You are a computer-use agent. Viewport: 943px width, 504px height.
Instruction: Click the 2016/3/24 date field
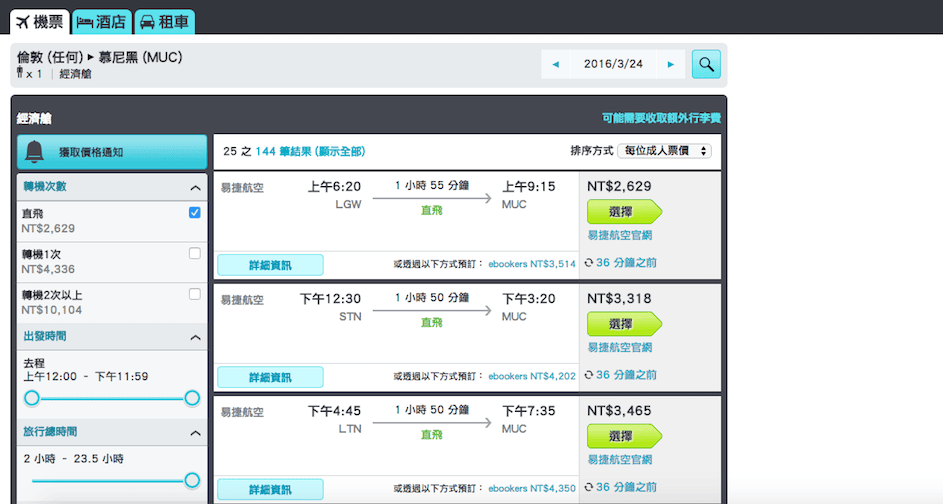[613, 64]
